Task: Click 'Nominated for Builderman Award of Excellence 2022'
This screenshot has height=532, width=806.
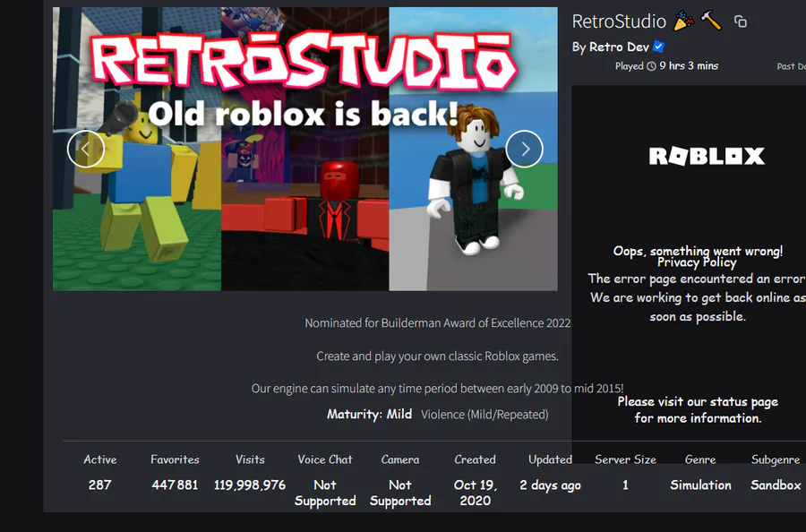Action: (x=437, y=322)
